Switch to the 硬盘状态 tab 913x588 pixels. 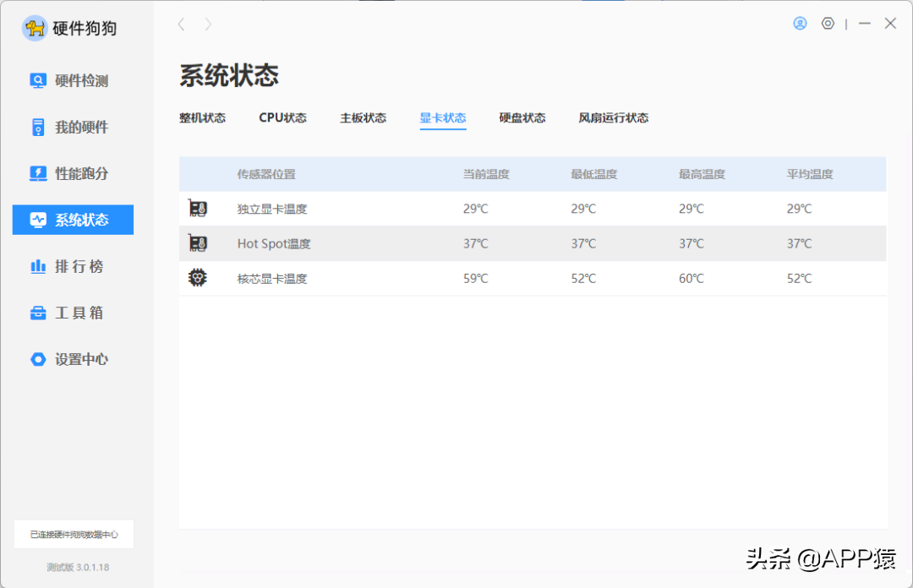(x=522, y=118)
